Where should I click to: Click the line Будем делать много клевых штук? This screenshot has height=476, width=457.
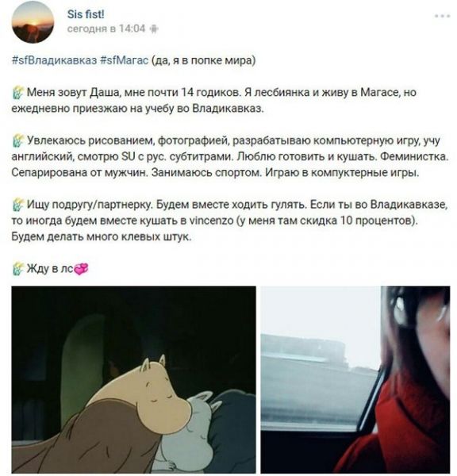pos(102,236)
